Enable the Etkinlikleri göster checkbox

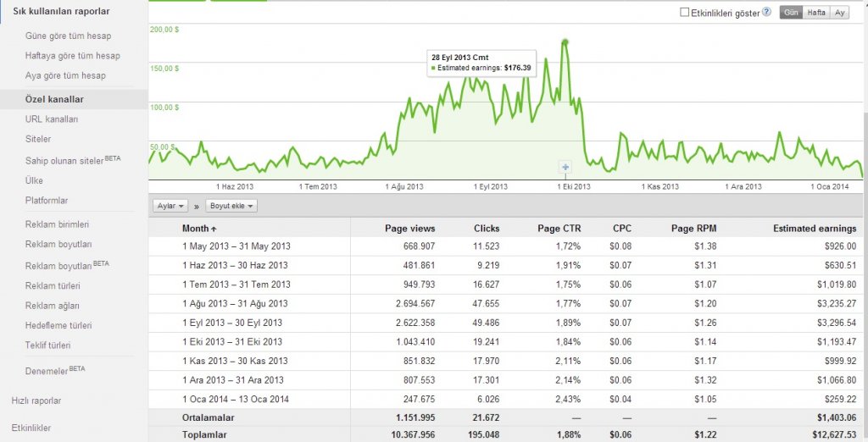coord(684,12)
